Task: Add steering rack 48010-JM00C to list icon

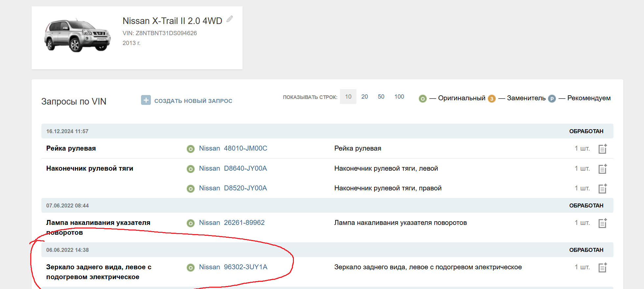Action: [x=602, y=149]
